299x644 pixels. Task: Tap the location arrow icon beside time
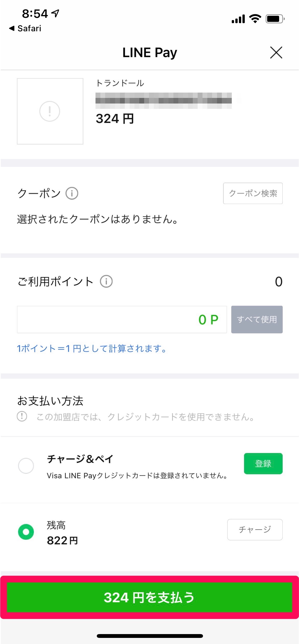pyautogui.click(x=55, y=13)
